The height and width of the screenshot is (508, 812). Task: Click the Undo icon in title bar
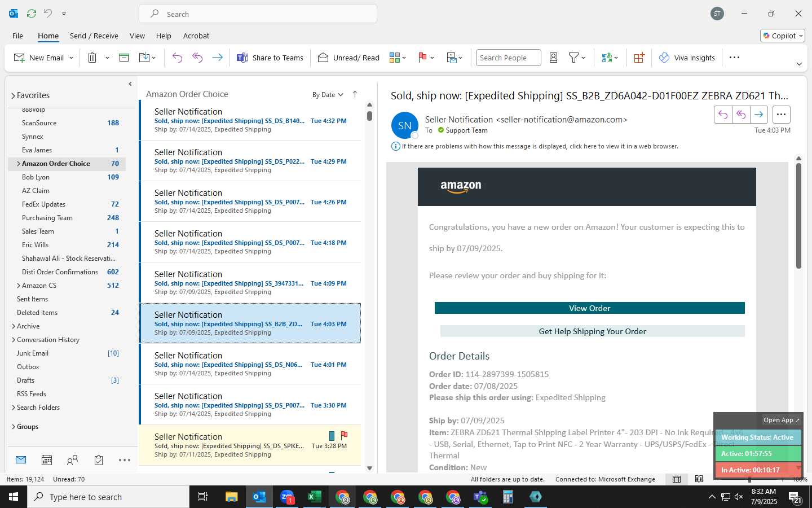(48, 14)
